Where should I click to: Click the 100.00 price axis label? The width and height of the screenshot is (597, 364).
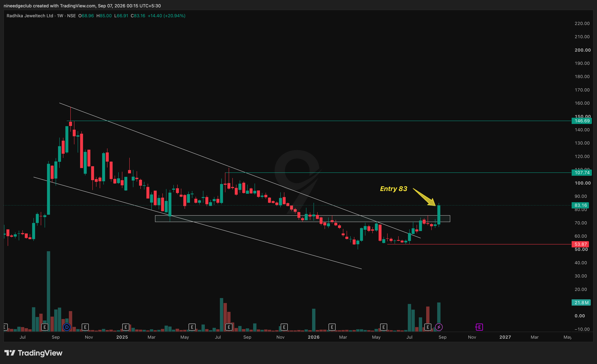tap(582, 183)
